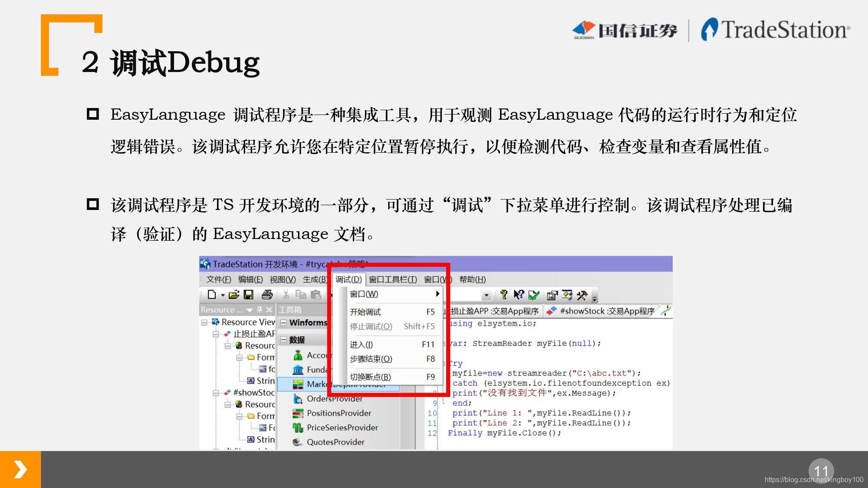Collapse the 止损止盈APP tree node
This screenshot has height=488, width=868.
[216, 334]
